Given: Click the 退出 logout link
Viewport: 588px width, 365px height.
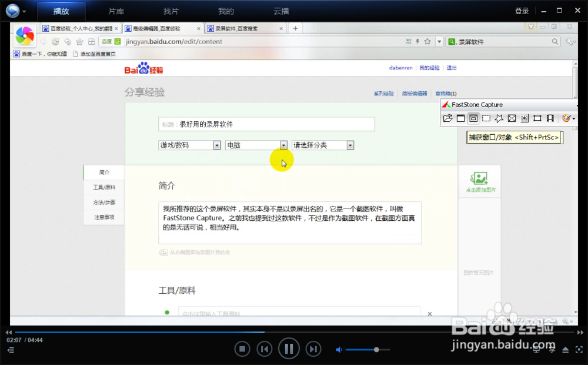Looking at the screenshot, I should point(451,67).
